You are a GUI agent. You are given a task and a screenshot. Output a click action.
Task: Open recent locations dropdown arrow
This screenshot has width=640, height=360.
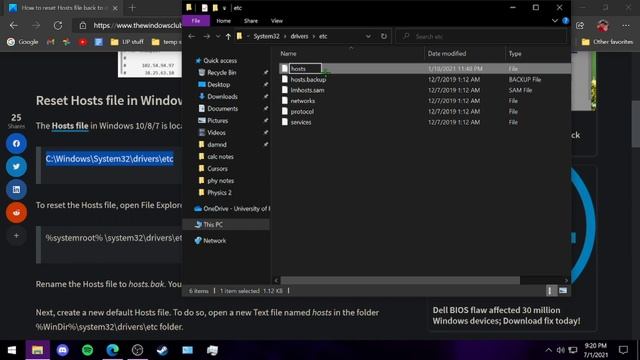pos(218,36)
